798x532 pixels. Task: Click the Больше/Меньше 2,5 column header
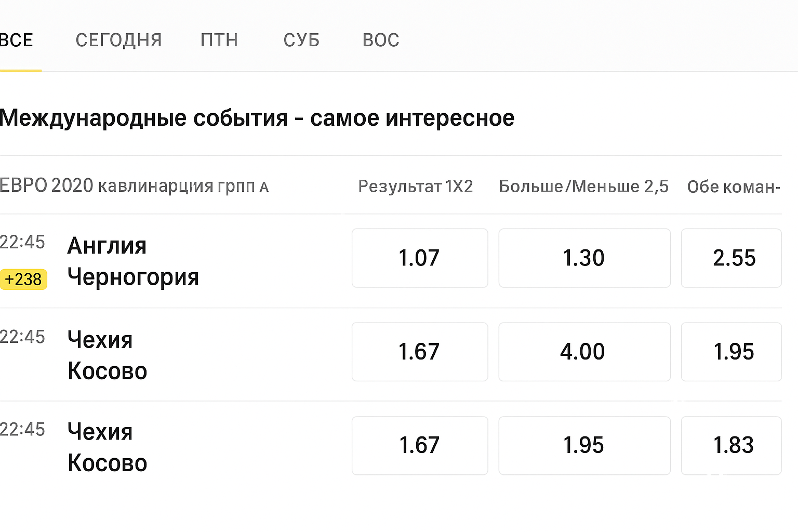(x=583, y=186)
